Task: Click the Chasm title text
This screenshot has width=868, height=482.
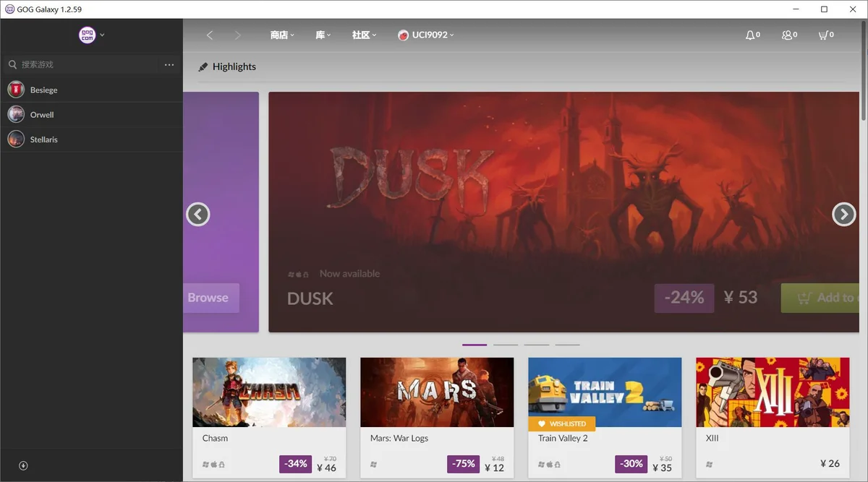Action: (215, 438)
